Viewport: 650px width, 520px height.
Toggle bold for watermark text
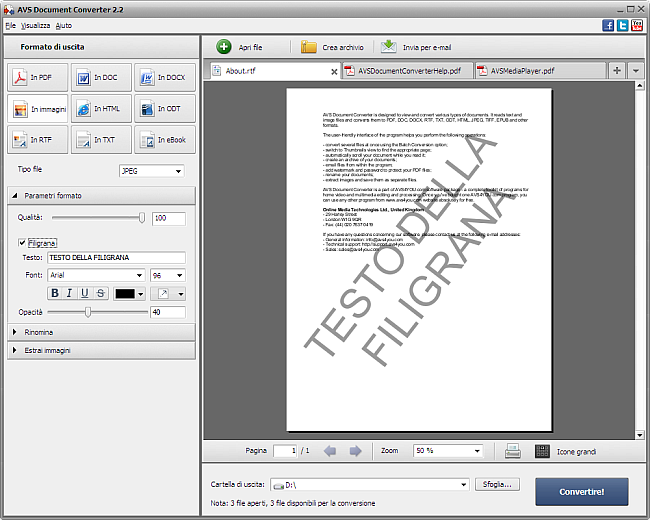coord(55,293)
